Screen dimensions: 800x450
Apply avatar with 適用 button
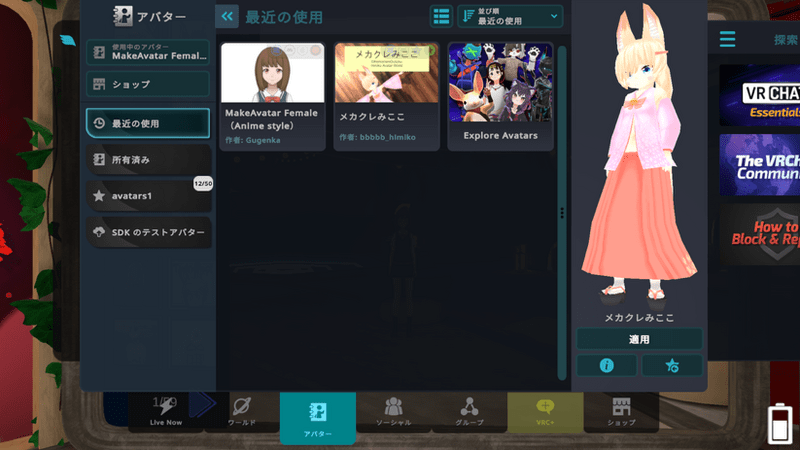639,339
